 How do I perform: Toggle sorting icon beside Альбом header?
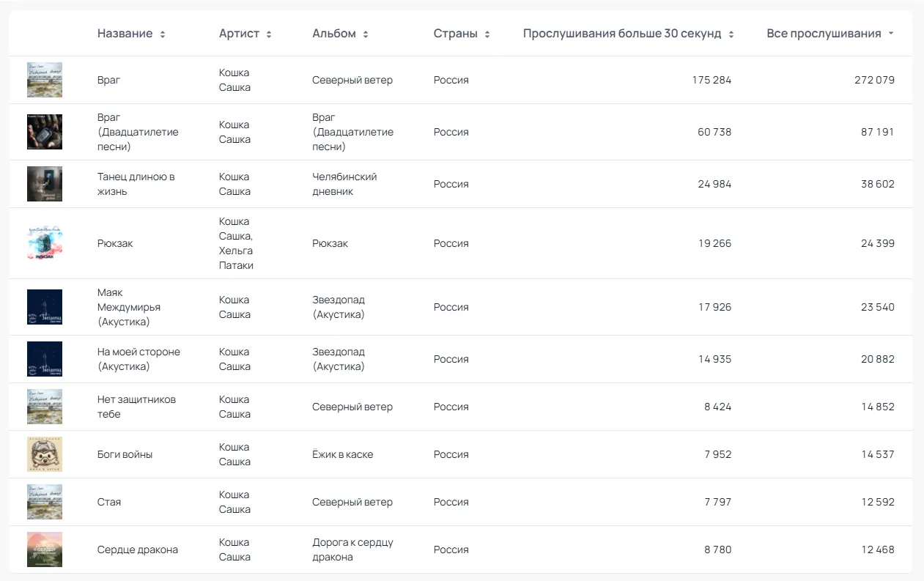pyautogui.click(x=366, y=34)
